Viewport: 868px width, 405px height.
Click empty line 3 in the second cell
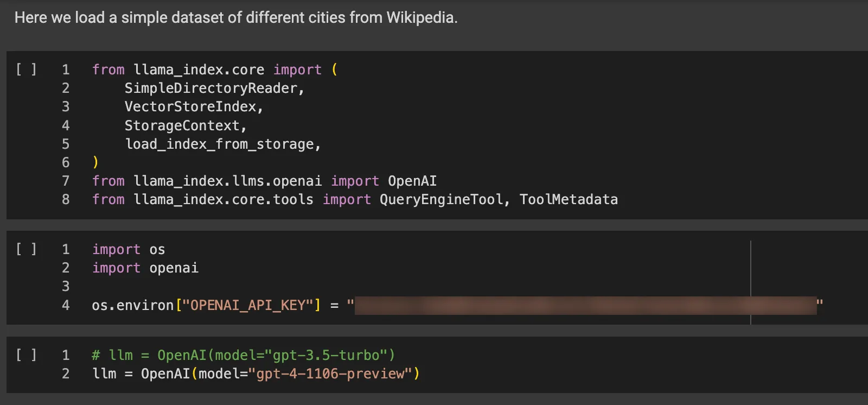tap(217, 287)
